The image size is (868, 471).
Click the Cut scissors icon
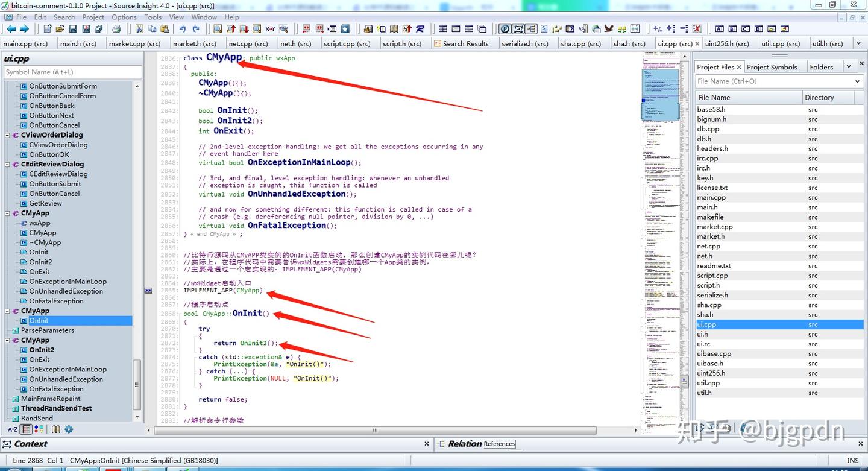click(139, 29)
